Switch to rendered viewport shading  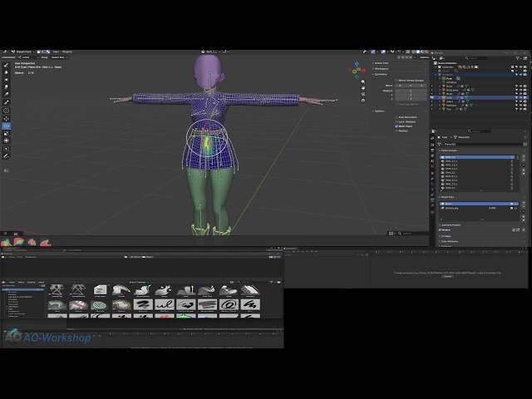point(426,52)
